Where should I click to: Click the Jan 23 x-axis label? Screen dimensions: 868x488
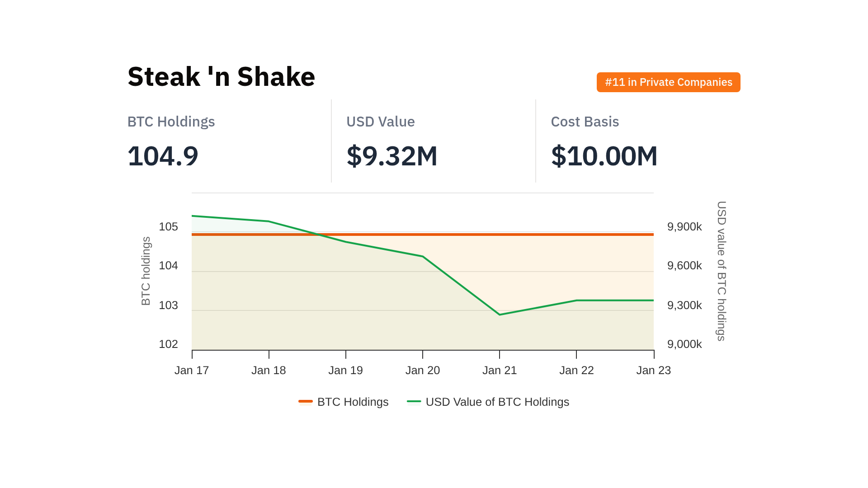tap(653, 370)
